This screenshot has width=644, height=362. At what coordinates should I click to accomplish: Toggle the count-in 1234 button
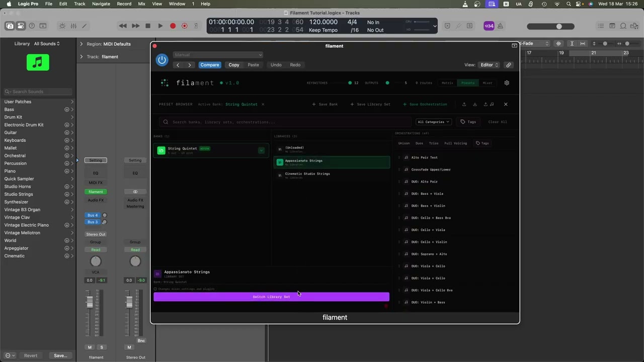(x=489, y=26)
